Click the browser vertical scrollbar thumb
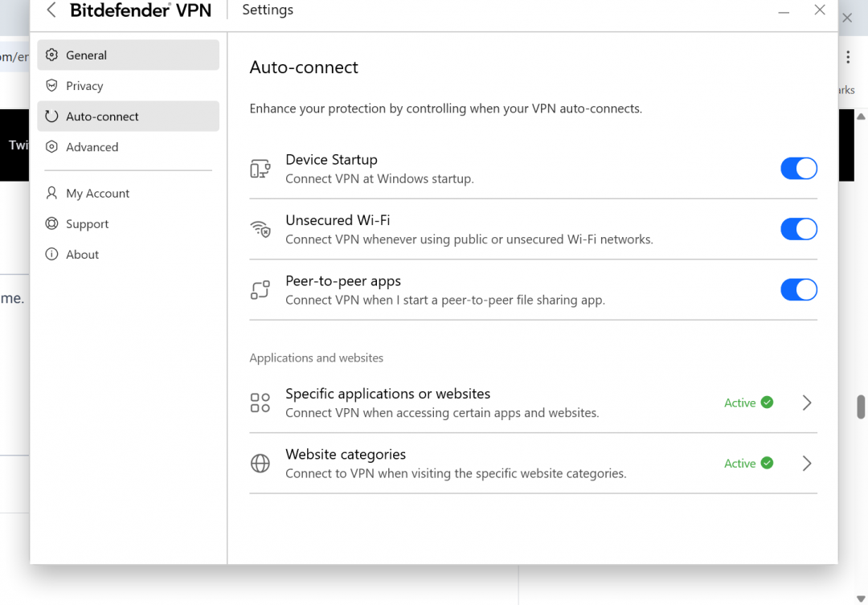The width and height of the screenshot is (868, 605). [x=861, y=407]
